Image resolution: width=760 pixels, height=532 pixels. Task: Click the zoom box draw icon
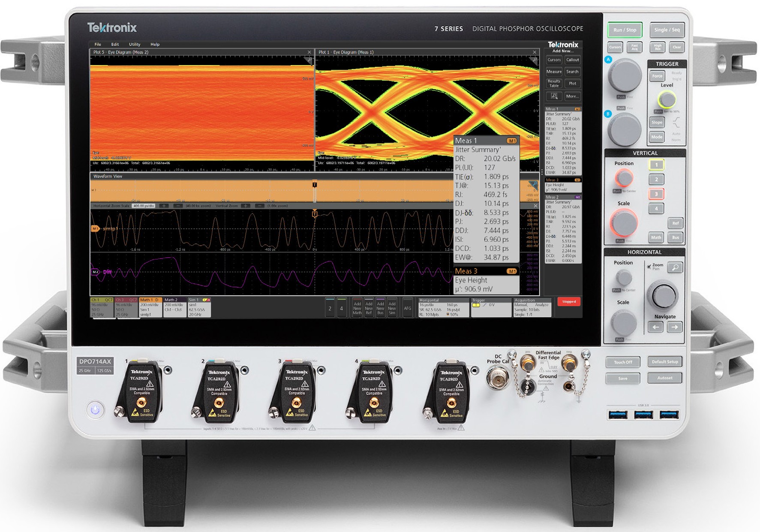pos(554,96)
